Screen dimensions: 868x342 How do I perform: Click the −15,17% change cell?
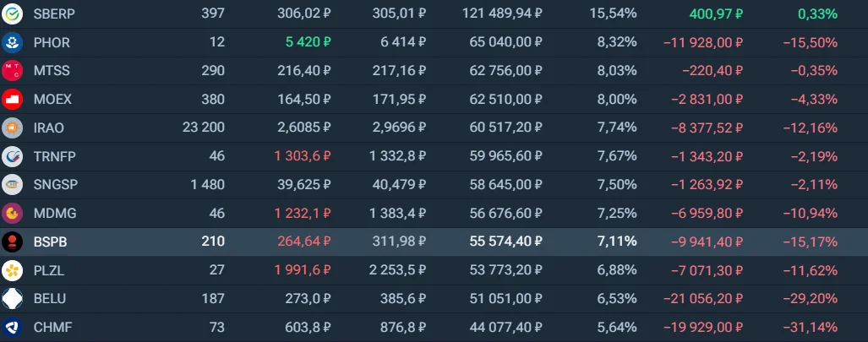point(810,242)
